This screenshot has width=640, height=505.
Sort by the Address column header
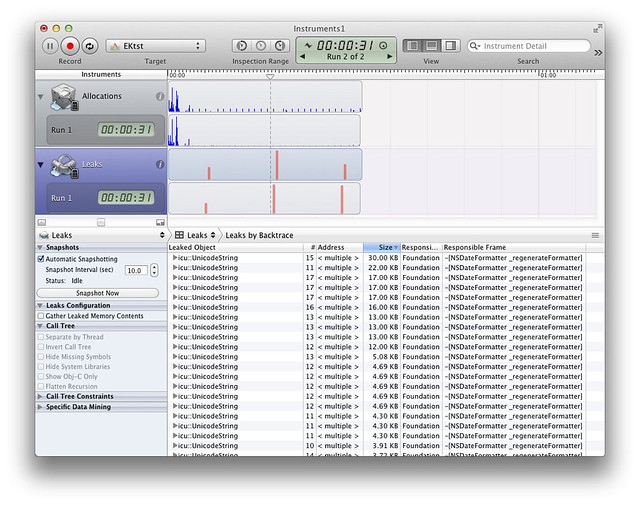point(339,247)
